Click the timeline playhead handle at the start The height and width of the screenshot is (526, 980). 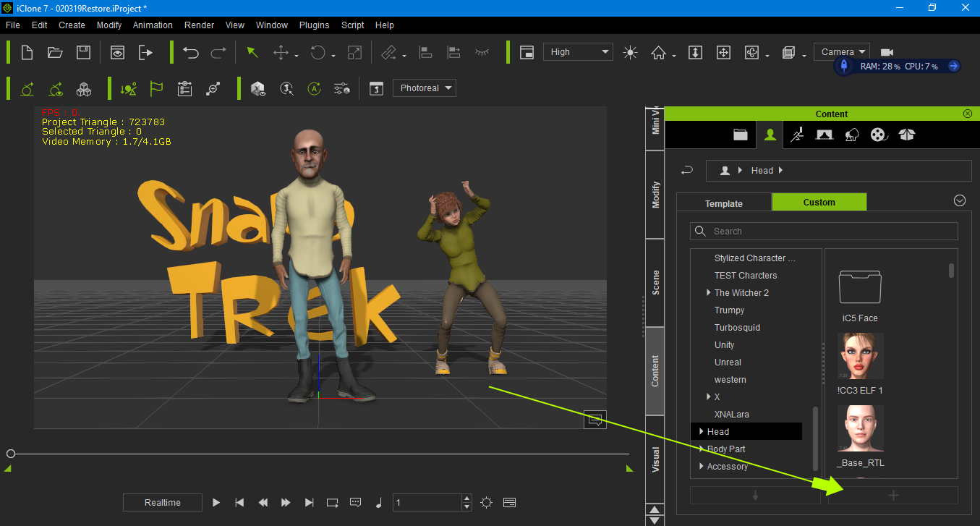coord(11,454)
